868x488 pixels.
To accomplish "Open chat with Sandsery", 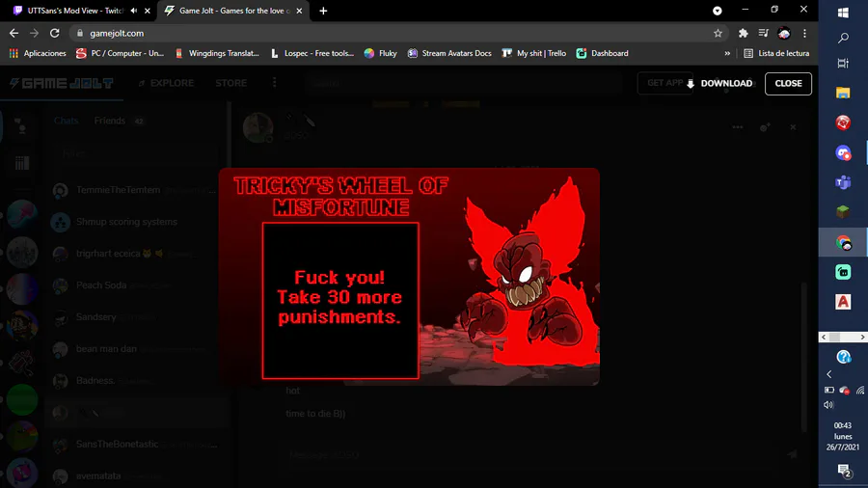I will coord(137,317).
